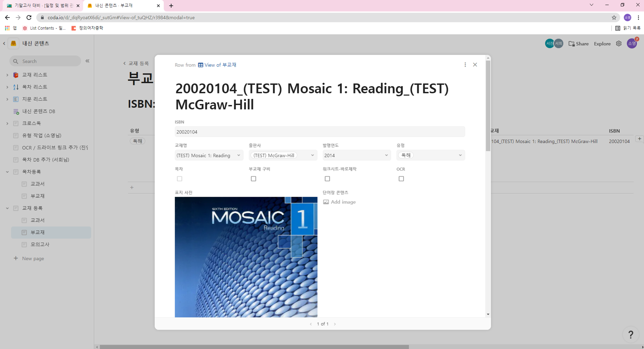Open the List Contents bookmark
The width and height of the screenshot is (644, 349).
pyautogui.click(x=44, y=28)
